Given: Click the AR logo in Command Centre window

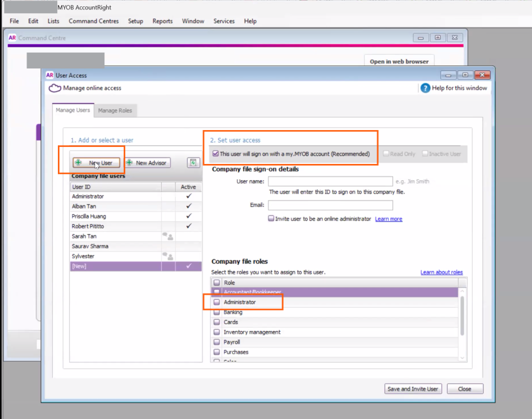Looking at the screenshot, I should (12, 38).
